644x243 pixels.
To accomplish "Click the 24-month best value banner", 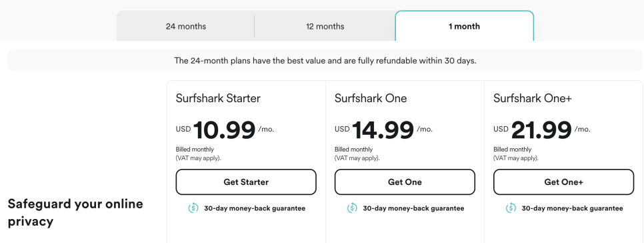I will click(325, 61).
